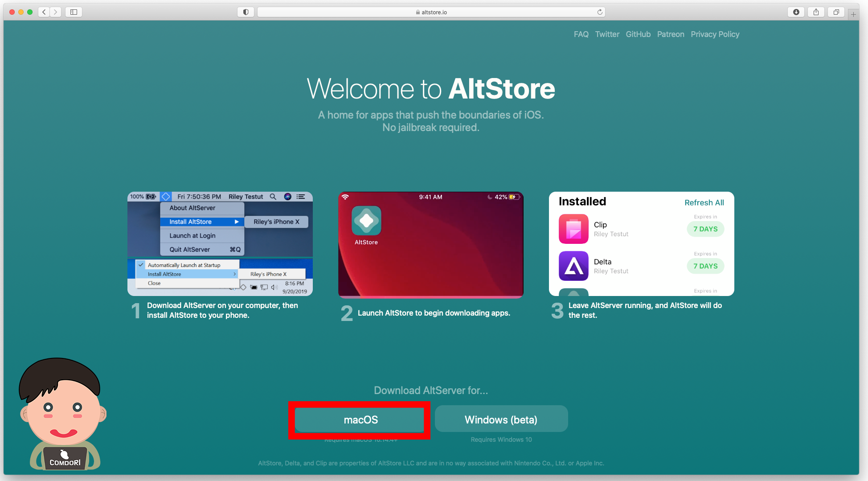Click 'Download AltServer for...' text
Viewport: 868px width, 481px height.
430,391
